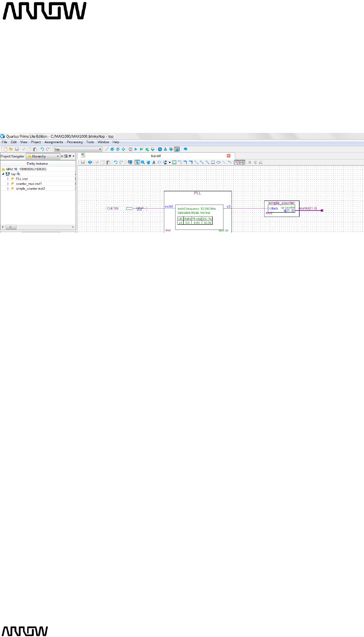
Task: Click the Project Navigator menu icon
Action: 62,156
